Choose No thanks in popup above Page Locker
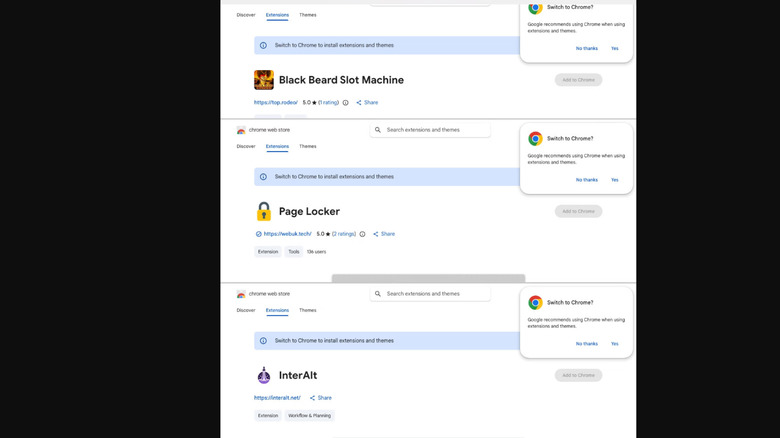 click(x=586, y=180)
